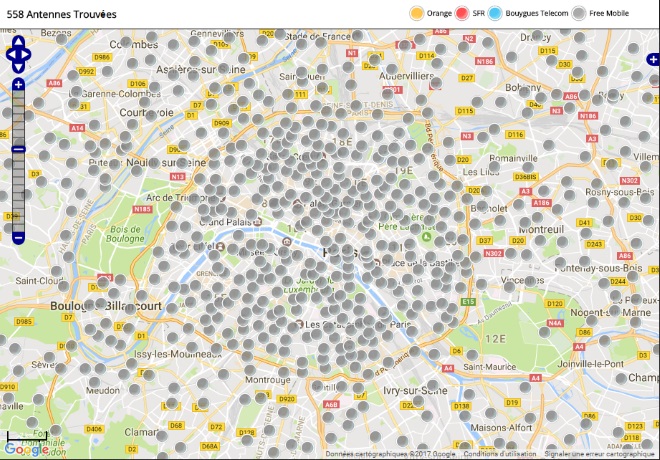Image resolution: width=660 pixels, height=460 pixels.
Task: Click Signaler une erreur cartographique link
Action: click(598, 454)
